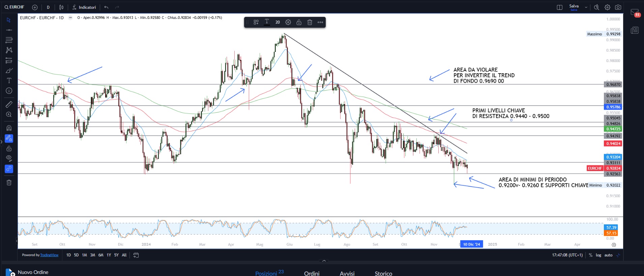Image resolution: width=644 pixels, height=276 pixels.
Task: Expand the Salva dropdown arrow
Action: coord(586,7)
